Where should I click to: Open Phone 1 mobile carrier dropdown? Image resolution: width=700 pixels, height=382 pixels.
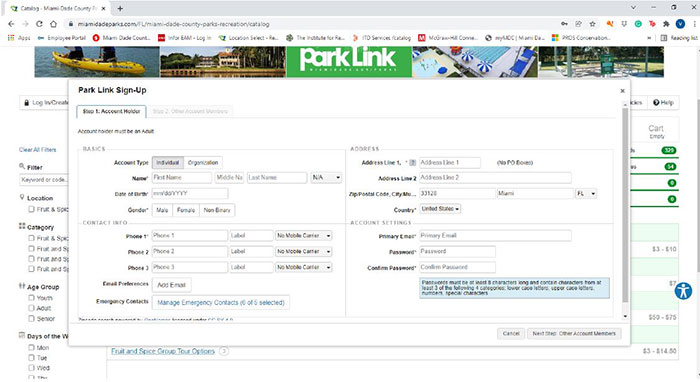click(304, 236)
